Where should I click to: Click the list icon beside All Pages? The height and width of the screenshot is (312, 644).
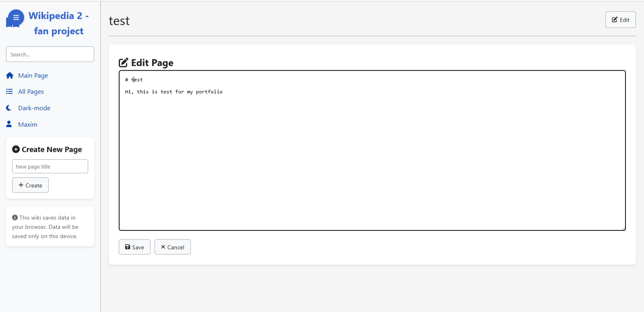coord(9,92)
